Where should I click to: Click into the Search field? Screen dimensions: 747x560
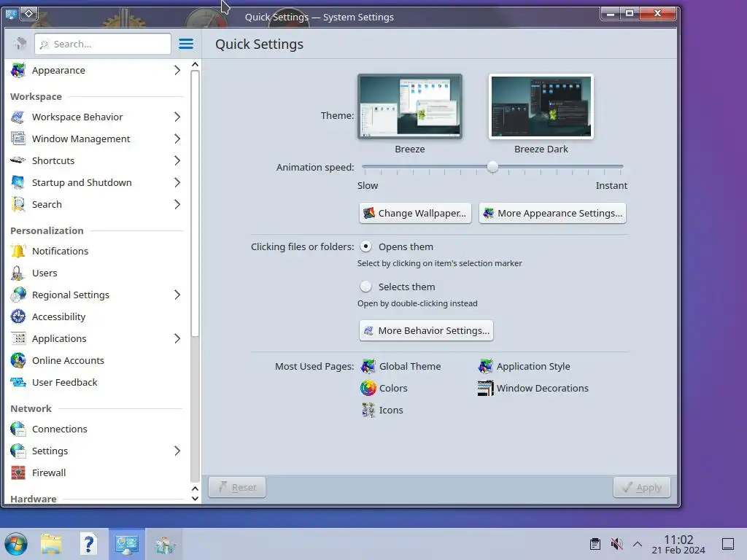coord(103,44)
